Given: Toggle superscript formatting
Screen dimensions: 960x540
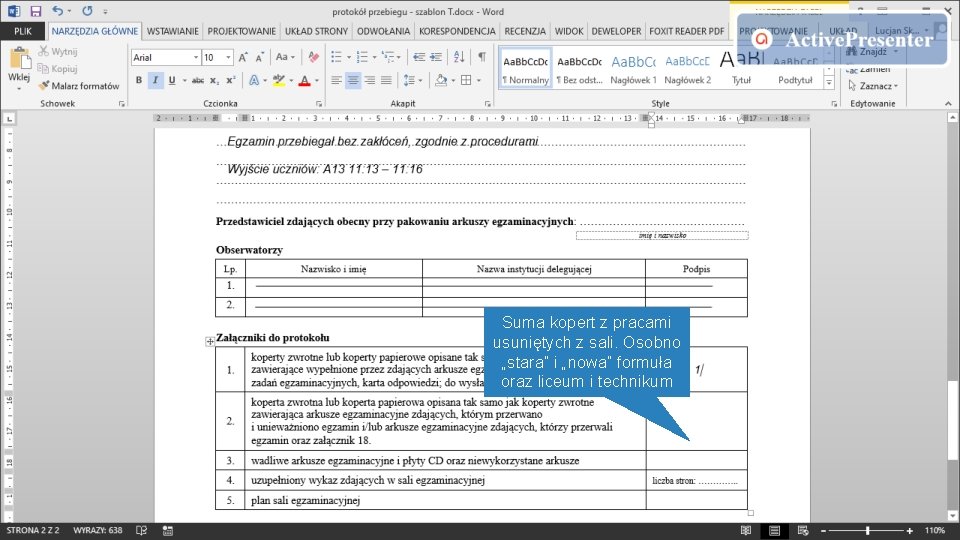Looking at the screenshot, I should pyautogui.click(x=231, y=80).
